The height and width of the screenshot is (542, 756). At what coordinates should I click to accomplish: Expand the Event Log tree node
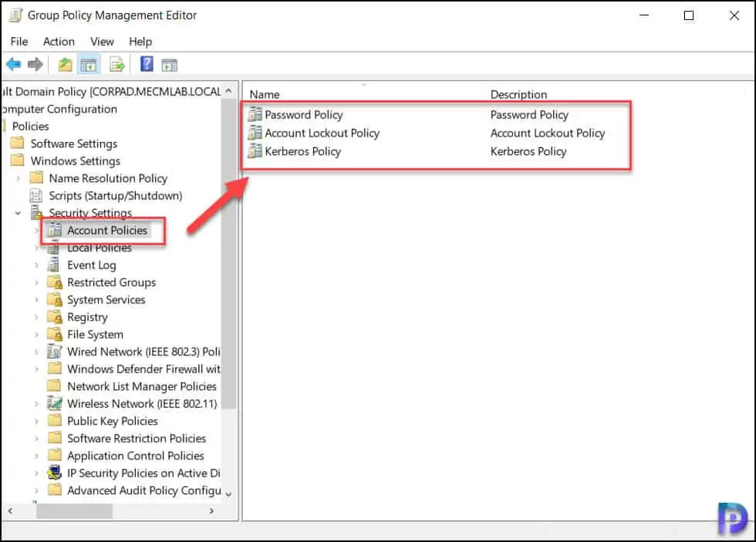pos(36,265)
